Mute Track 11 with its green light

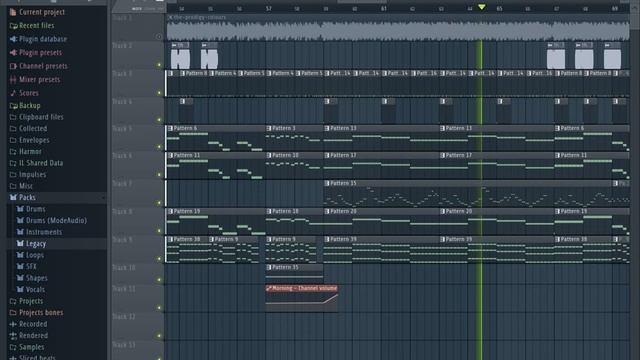[x=159, y=308]
